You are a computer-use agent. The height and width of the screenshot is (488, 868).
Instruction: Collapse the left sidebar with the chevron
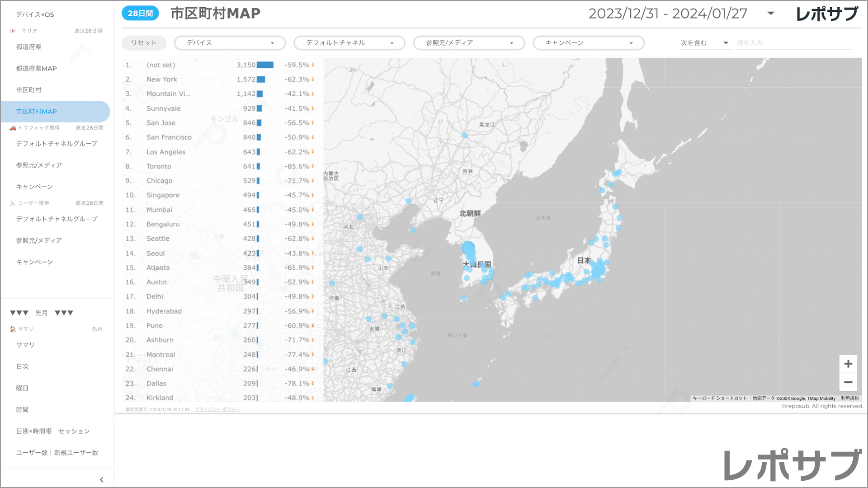(101, 480)
